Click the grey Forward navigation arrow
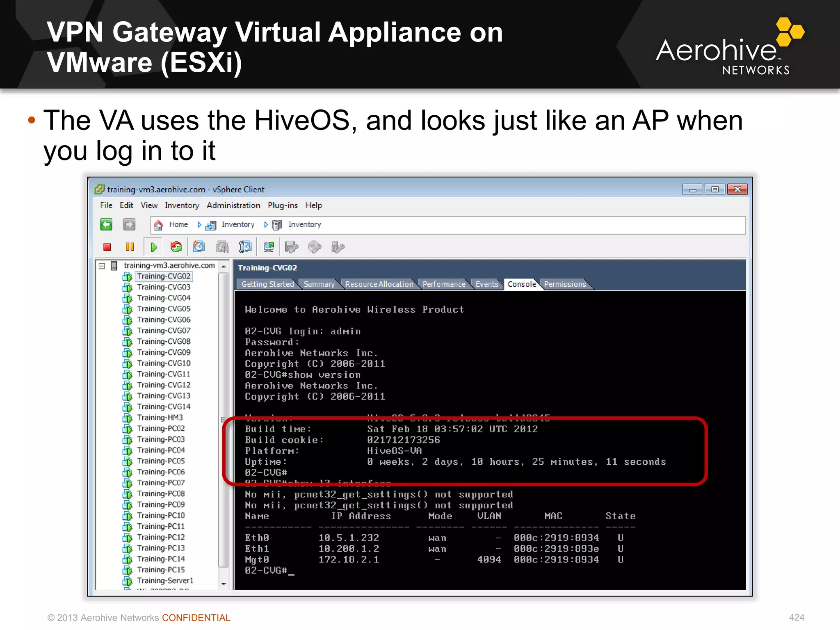The image size is (840, 630). click(x=129, y=224)
